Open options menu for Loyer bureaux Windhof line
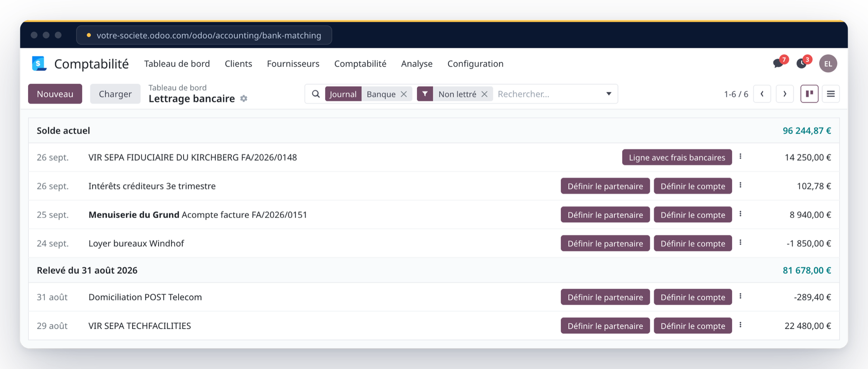The image size is (868, 369). 741,242
